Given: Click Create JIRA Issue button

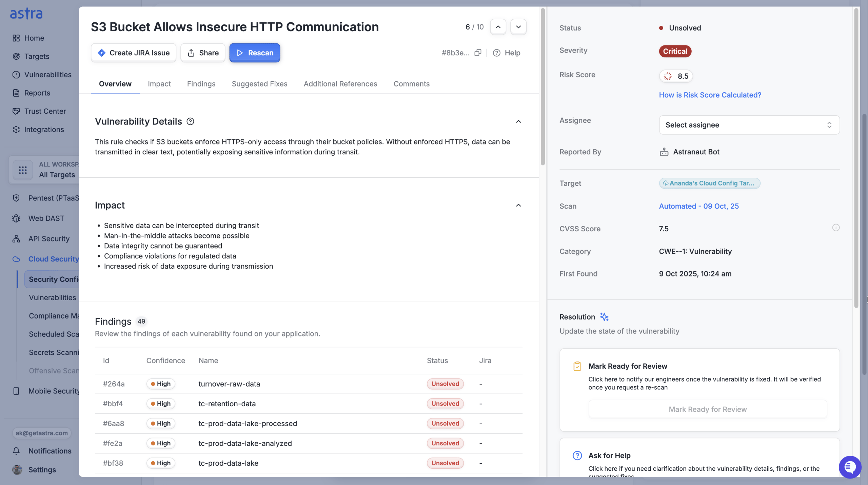Looking at the screenshot, I should pos(134,53).
